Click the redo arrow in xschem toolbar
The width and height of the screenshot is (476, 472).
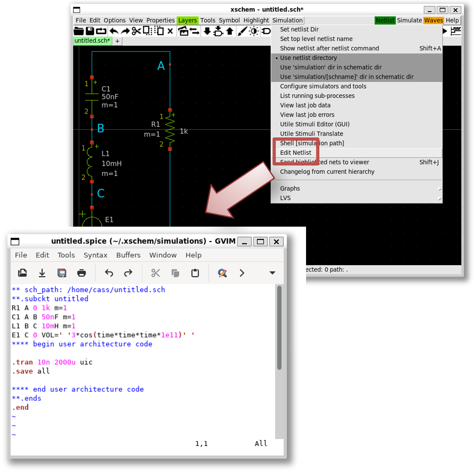point(125,31)
